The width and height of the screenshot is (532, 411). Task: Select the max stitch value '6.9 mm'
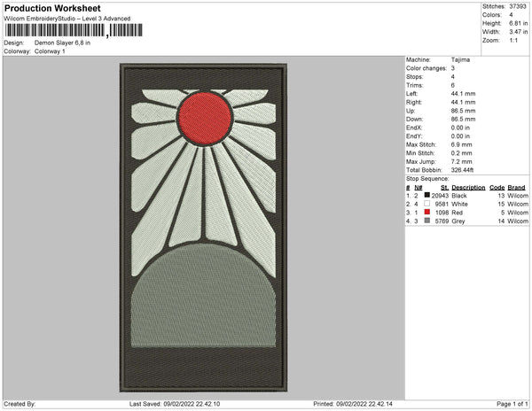coord(461,144)
